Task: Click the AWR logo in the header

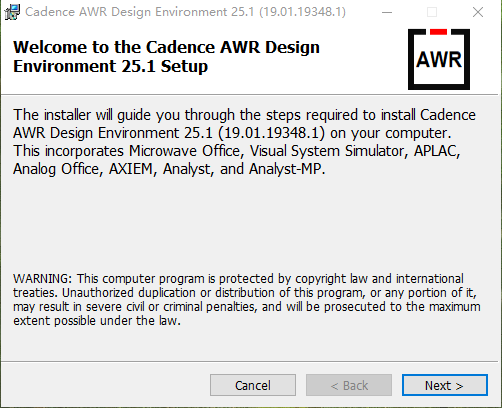Action: pos(439,59)
